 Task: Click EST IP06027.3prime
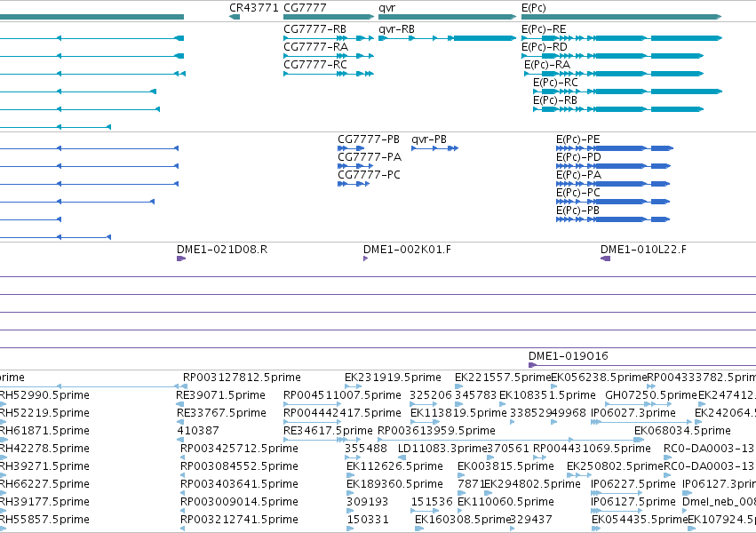pyautogui.click(x=633, y=413)
